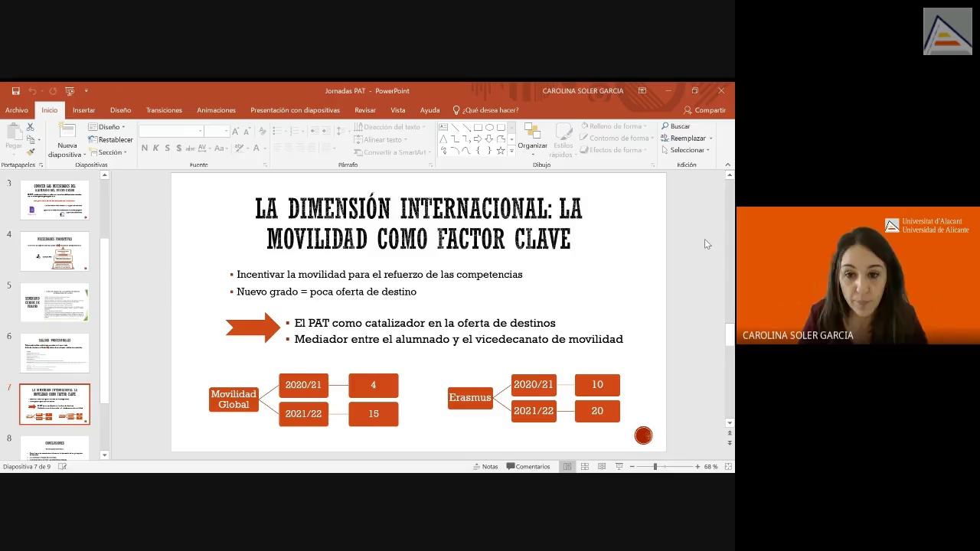
Task: Switch to slide sorter view icon
Action: pos(584,467)
